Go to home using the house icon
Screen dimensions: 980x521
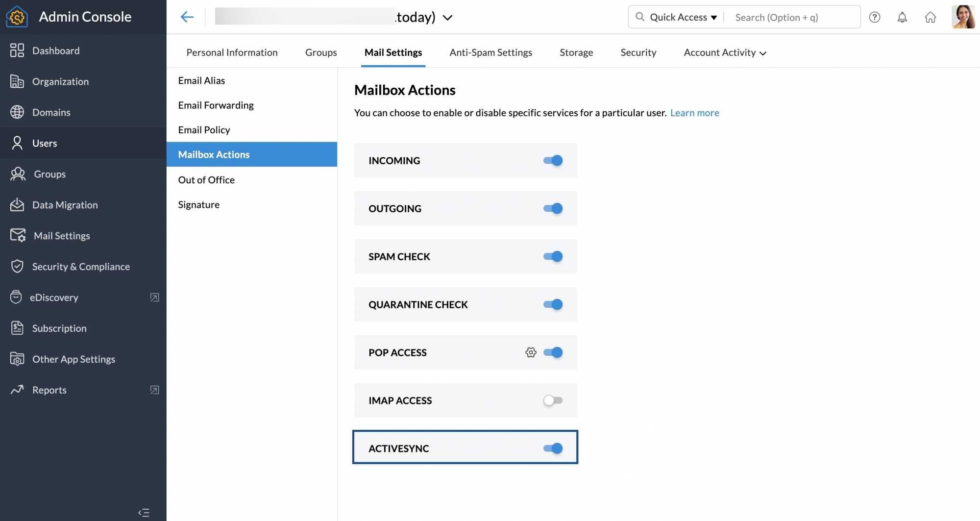[x=931, y=17]
